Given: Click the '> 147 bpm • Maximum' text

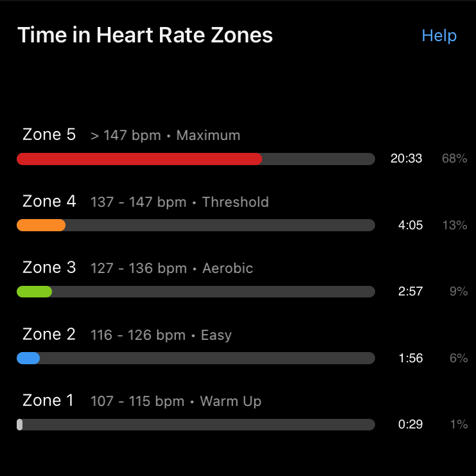Looking at the screenshot, I should 165,136.
